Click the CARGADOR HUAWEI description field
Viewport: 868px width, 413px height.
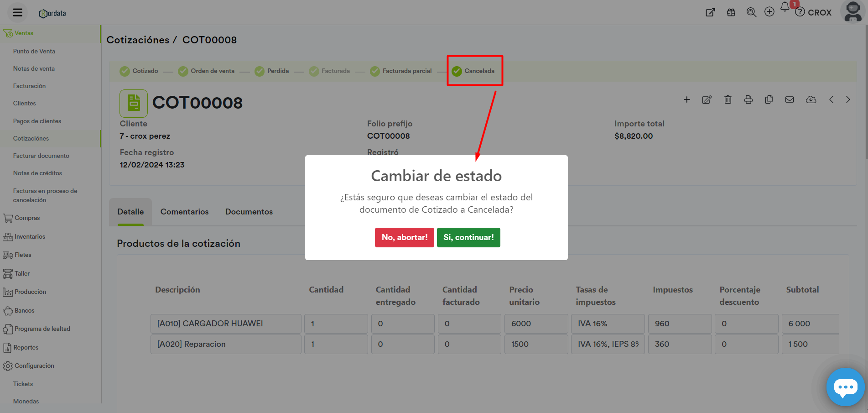click(x=226, y=324)
